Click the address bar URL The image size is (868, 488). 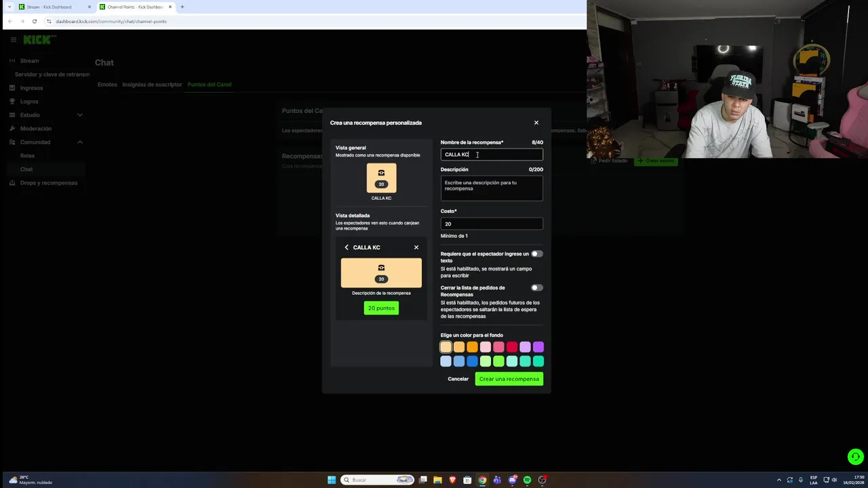(111, 21)
